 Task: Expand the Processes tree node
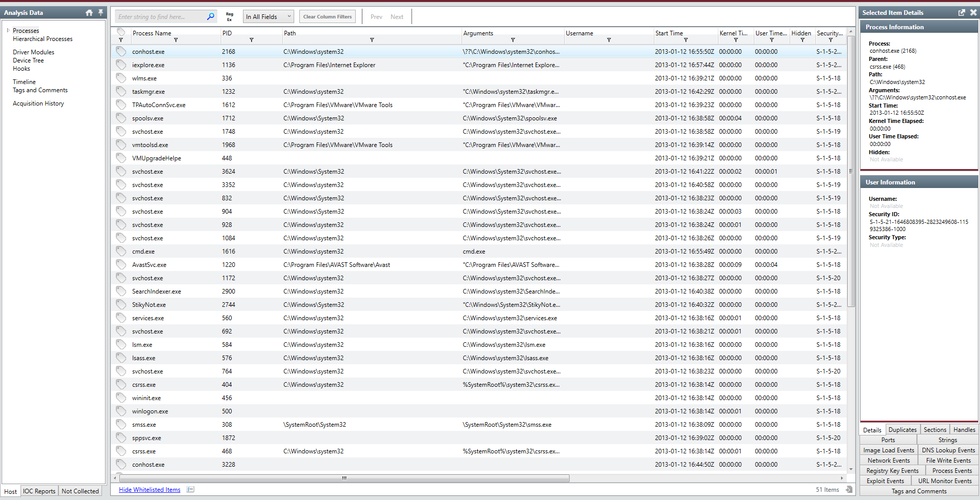[x=8, y=31]
